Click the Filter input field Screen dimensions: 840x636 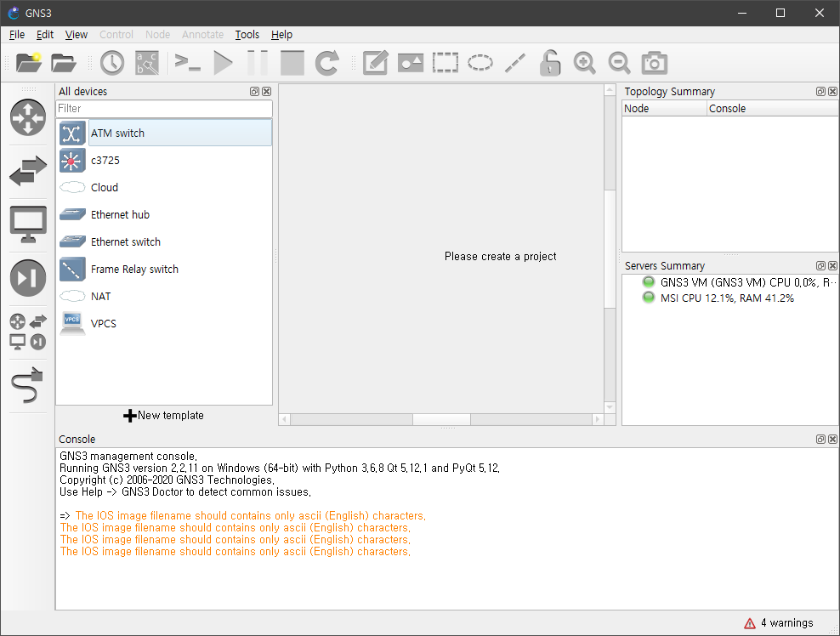(164, 109)
